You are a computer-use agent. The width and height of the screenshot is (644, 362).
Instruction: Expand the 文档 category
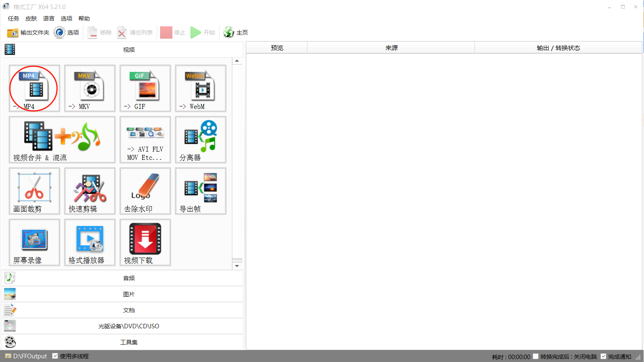pyautogui.click(x=123, y=310)
